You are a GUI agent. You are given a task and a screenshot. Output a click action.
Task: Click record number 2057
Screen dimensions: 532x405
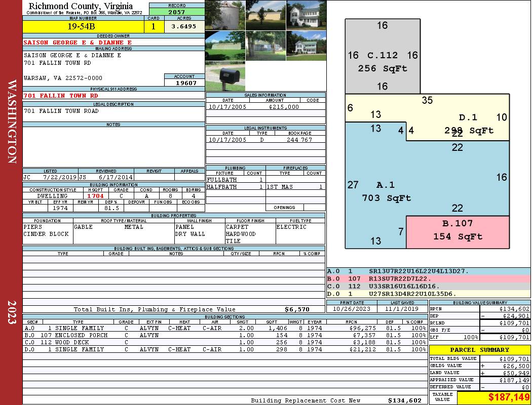177,12
